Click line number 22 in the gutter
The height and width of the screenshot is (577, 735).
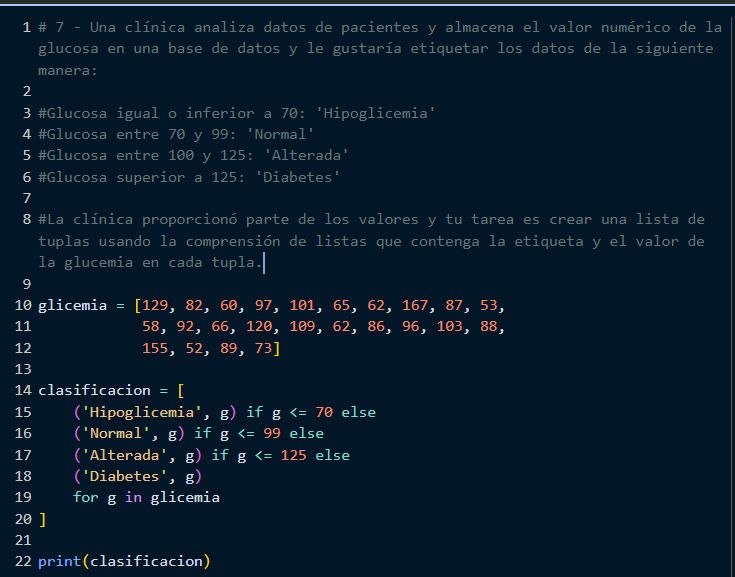(24, 561)
